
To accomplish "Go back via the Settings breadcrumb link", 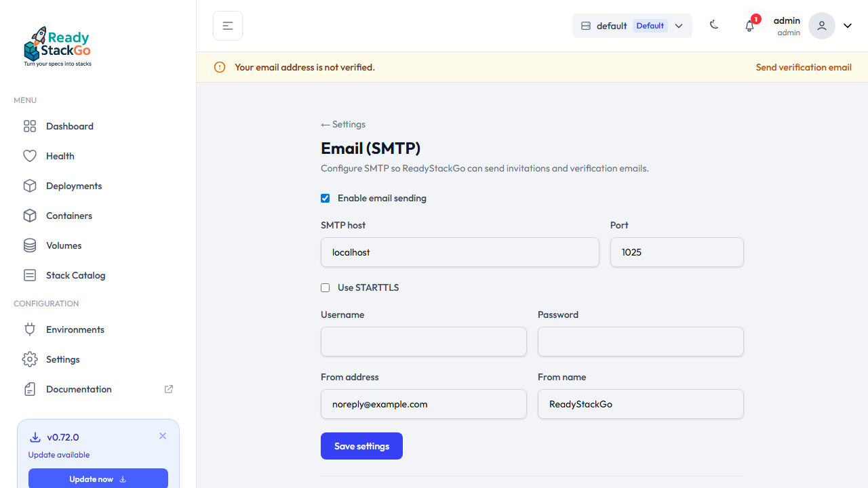I will (x=343, y=124).
